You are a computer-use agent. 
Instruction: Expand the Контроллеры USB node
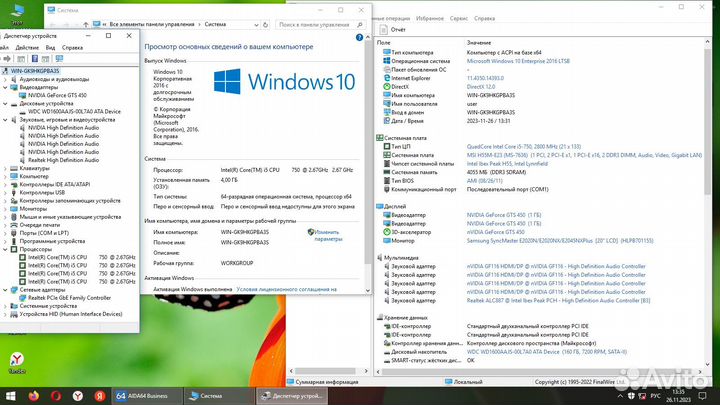coord(6,193)
